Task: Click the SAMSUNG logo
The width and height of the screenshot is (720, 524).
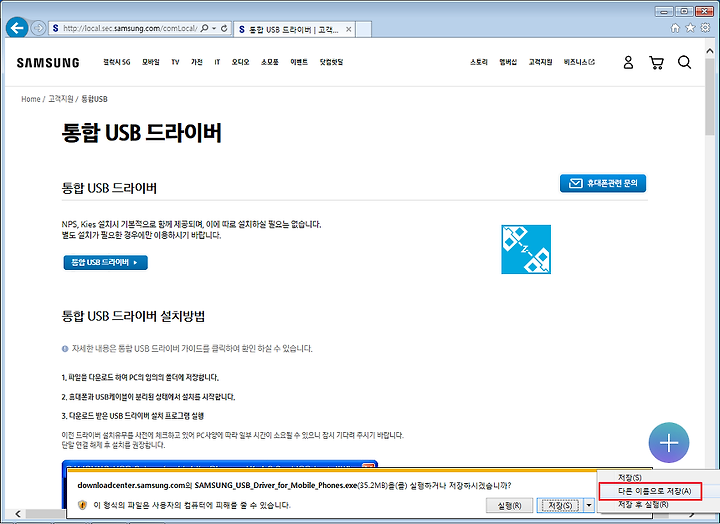Action: coord(48,62)
